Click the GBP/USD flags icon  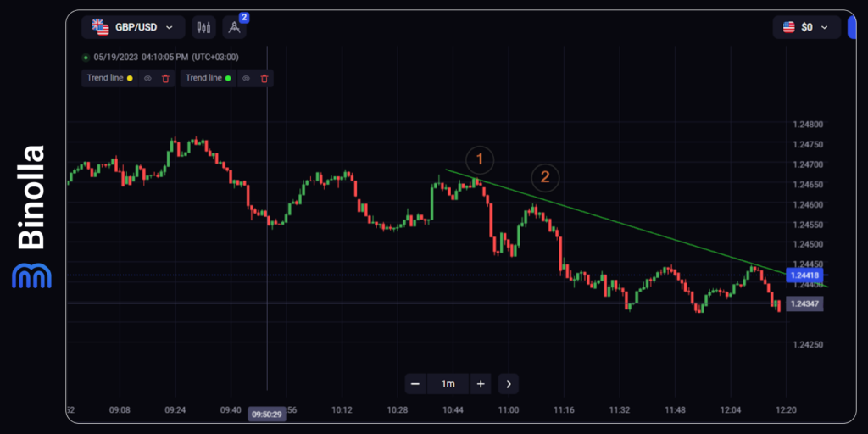point(100,27)
